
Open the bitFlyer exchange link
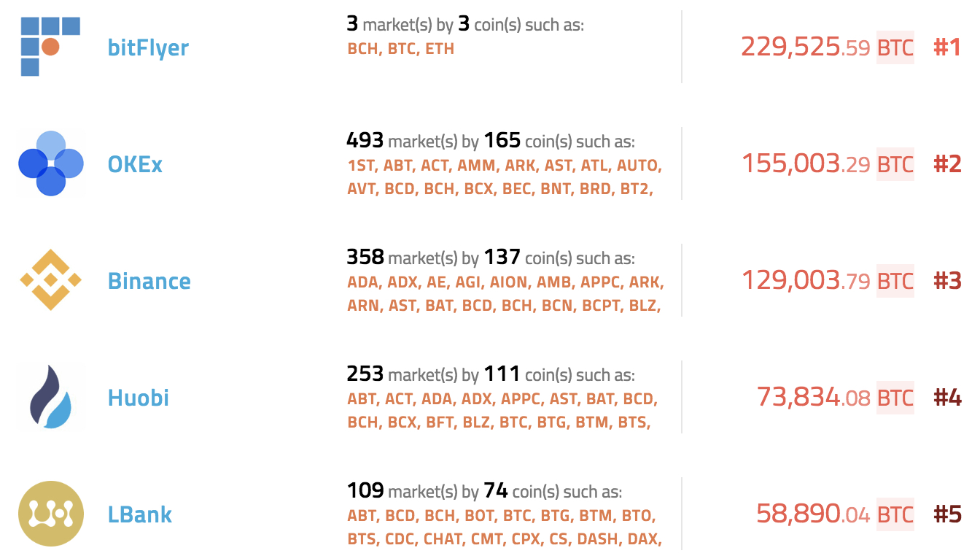[x=148, y=48]
